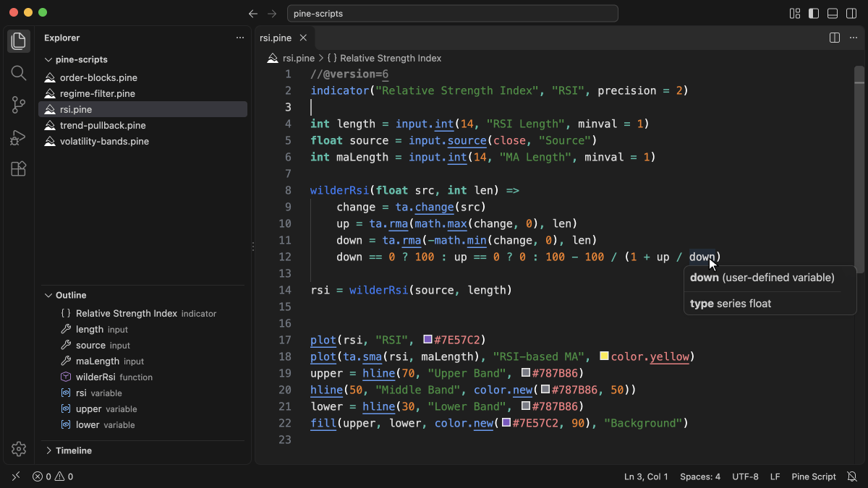Select the rsi.pine editor tab
The height and width of the screenshot is (488, 868).
[x=285, y=38]
